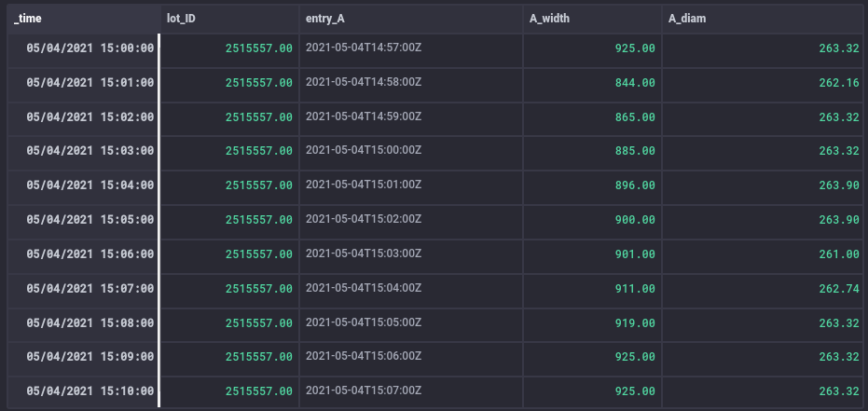
Task: Sort by the _time column header
Action: (84, 19)
